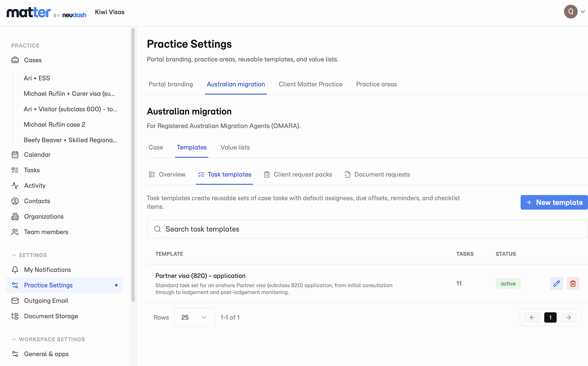Click the Organizations building icon
Image resolution: width=588 pixels, height=366 pixels.
[15, 217]
